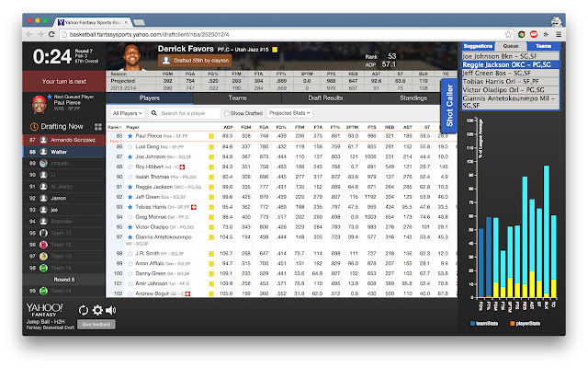588x368 pixels.
Task: Click the playerStats legend color swatch
Action: tap(513, 323)
